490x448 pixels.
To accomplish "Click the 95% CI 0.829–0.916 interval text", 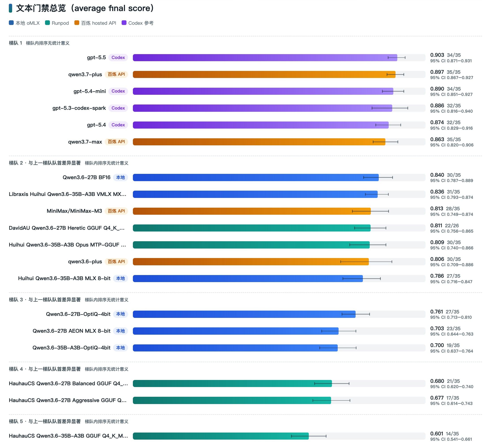I will pos(451,128).
